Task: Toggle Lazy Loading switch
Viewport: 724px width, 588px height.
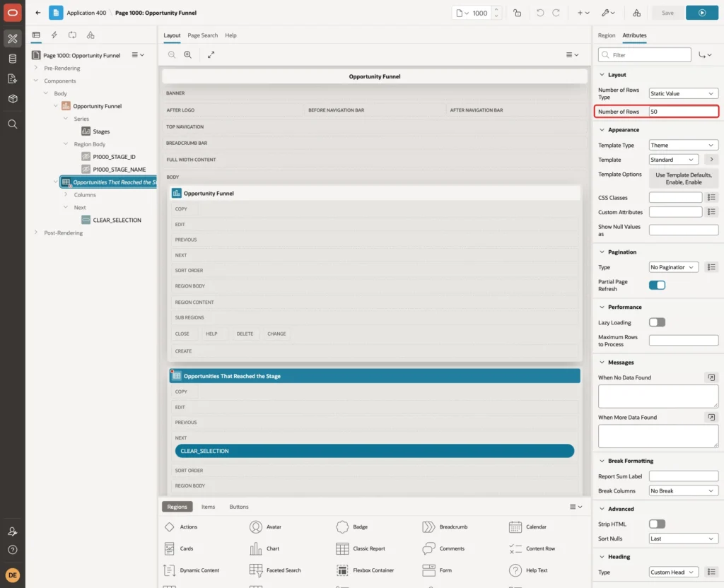Action: (x=657, y=322)
